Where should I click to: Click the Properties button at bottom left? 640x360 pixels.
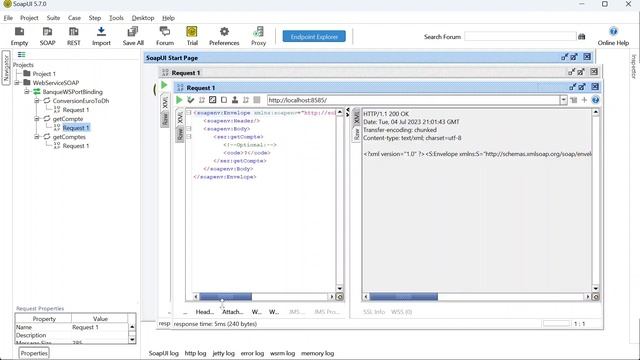(x=34, y=353)
